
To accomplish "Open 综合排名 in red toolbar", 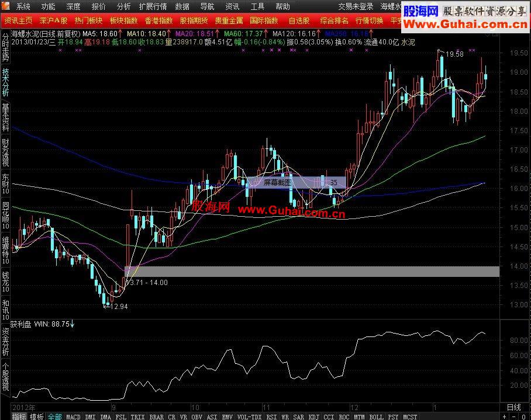I will coord(335,20).
